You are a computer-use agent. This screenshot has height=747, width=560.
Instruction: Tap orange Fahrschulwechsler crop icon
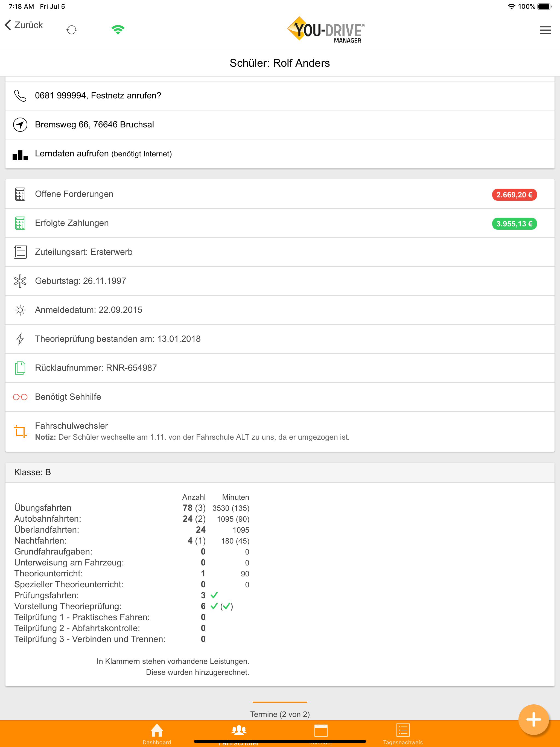pos(20,431)
